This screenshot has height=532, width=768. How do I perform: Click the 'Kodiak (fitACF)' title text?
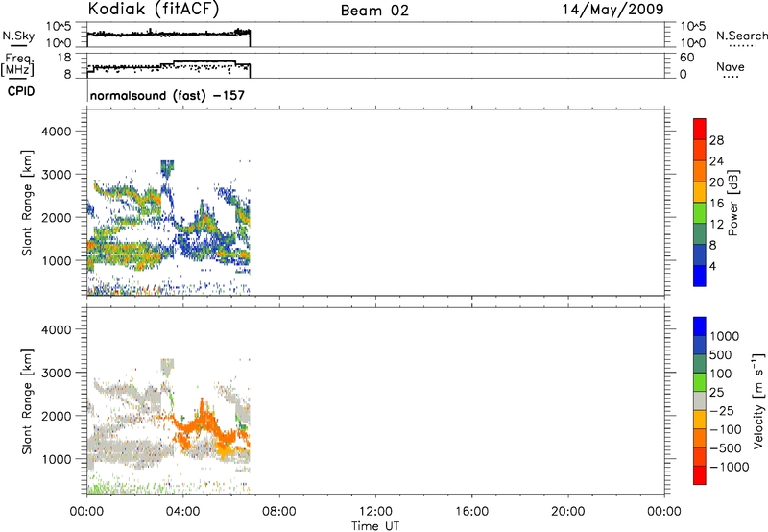tap(154, 10)
